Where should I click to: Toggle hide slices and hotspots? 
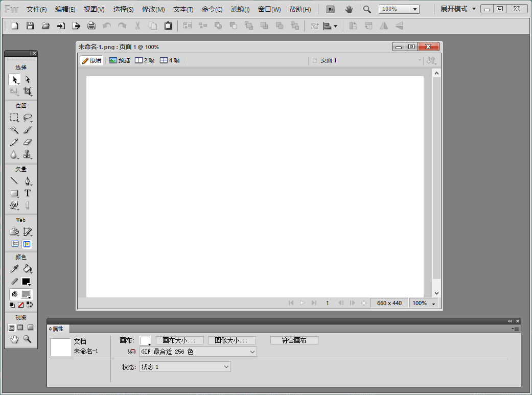[x=15, y=244]
